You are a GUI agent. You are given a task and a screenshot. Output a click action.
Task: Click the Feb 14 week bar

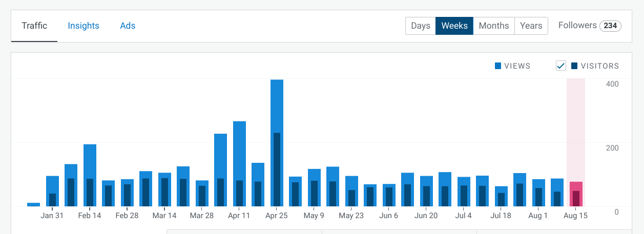(x=90, y=175)
